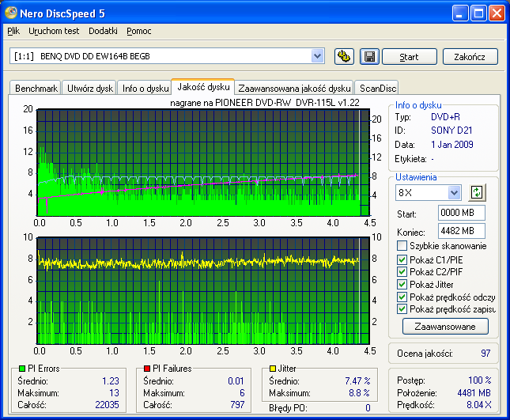Click the Postęp value 100 %
Image resolution: width=510 pixels, height=420 pixels.
[480, 380]
